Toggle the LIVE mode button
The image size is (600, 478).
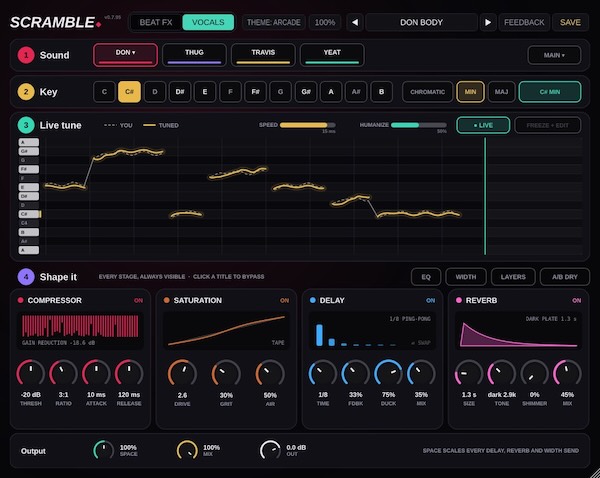(x=483, y=125)
